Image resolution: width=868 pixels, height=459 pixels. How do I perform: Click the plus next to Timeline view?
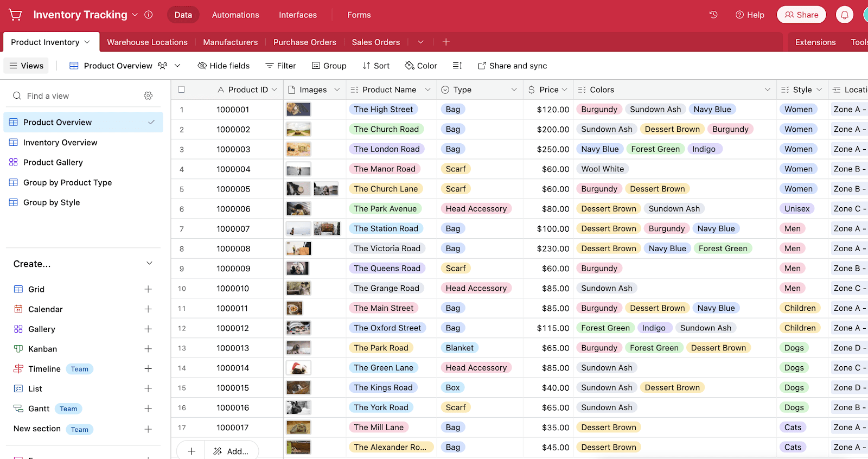(148, 369)
